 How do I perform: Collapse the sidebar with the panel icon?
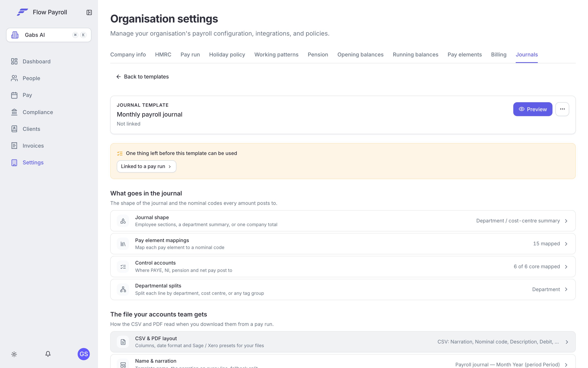click(x=89, y=12)
